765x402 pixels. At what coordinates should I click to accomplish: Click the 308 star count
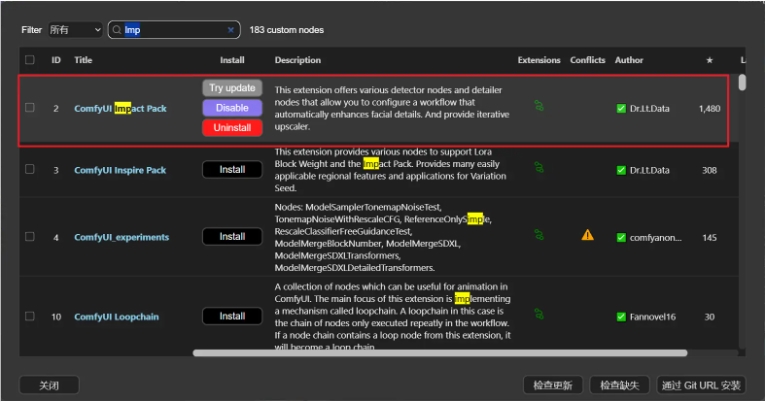(709, 170)
